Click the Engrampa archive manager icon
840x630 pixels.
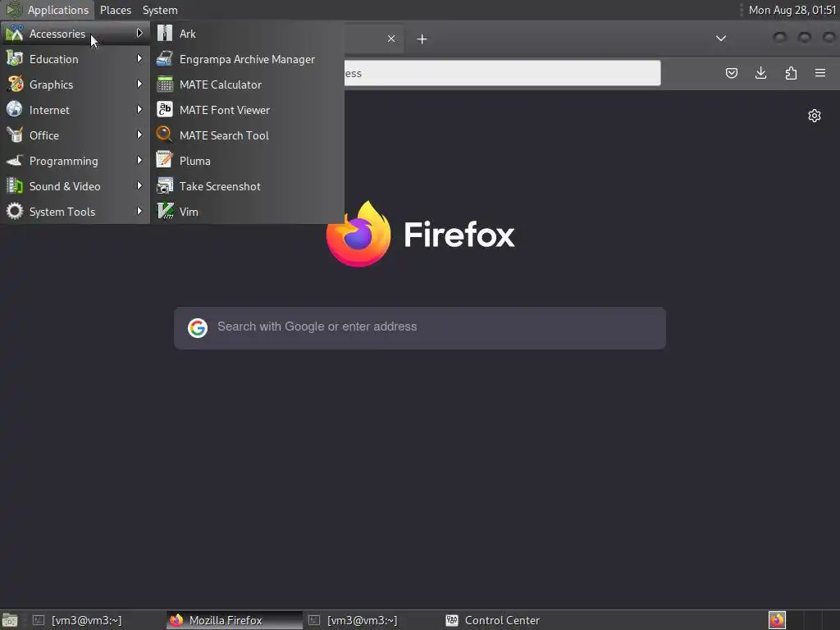pos(164,59)
